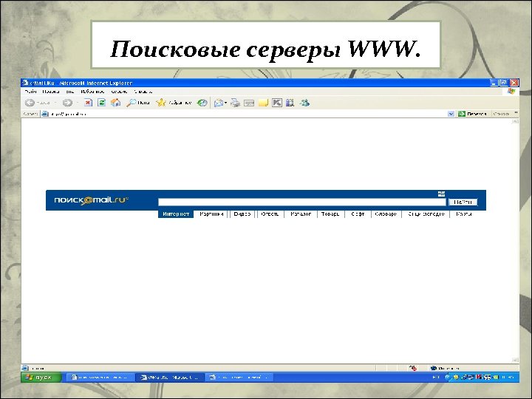Click the page icon in the address bar
The width and height of the screenshot is (532, 399).
coord(45,114)
